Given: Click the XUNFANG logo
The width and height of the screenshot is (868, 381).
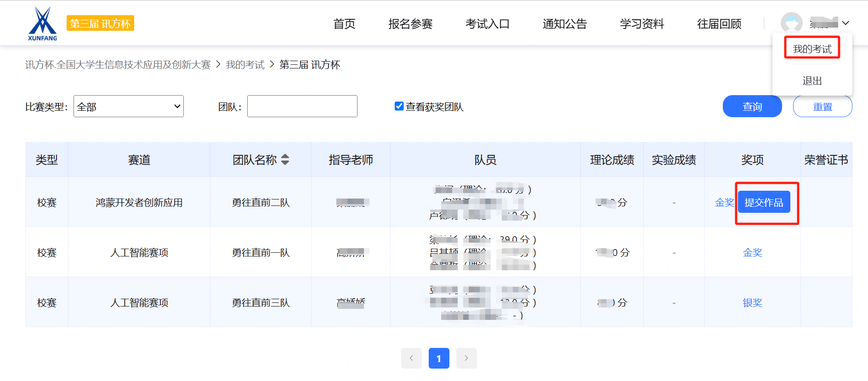Looking at the screenshot, I should tap(42, 24).
